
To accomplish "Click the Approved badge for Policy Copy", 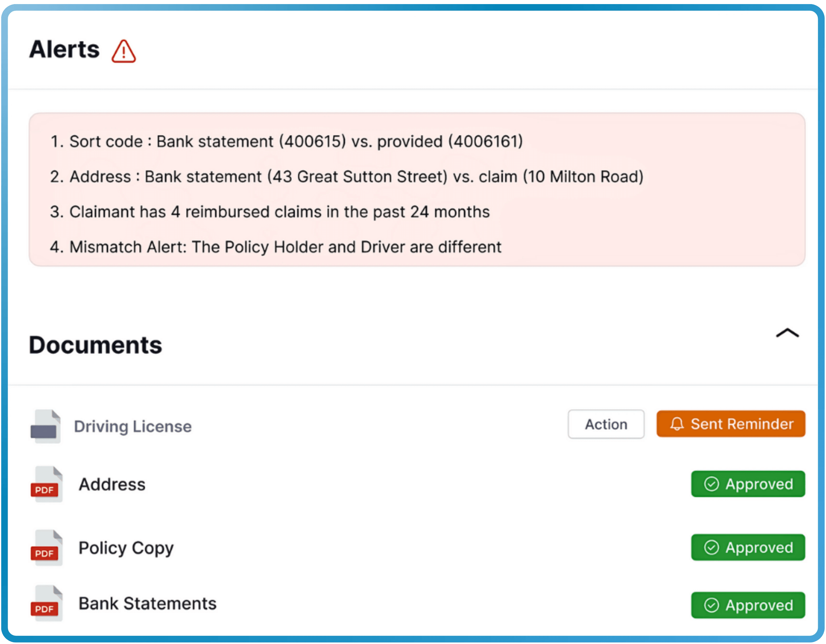I will (x=748, y=547).
